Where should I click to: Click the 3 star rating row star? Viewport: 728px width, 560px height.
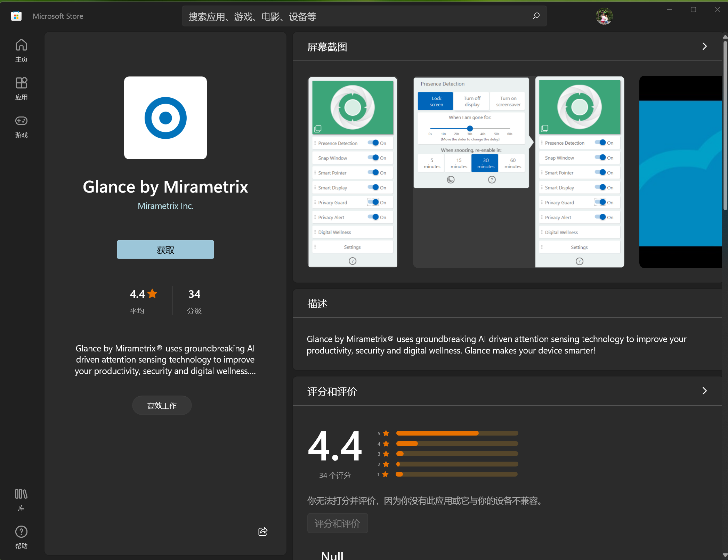(x=386, y=454)
